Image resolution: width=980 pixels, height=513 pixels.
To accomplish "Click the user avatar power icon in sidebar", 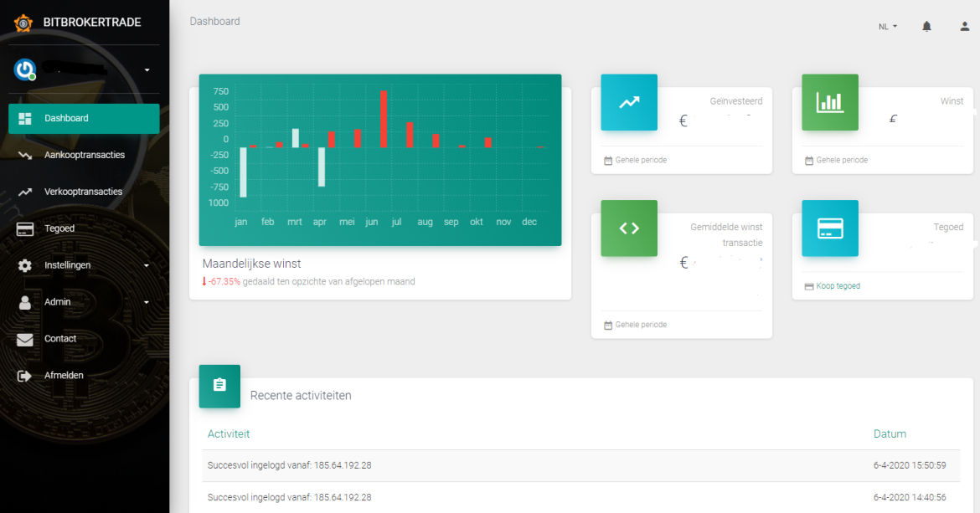I will coord(24,69).
